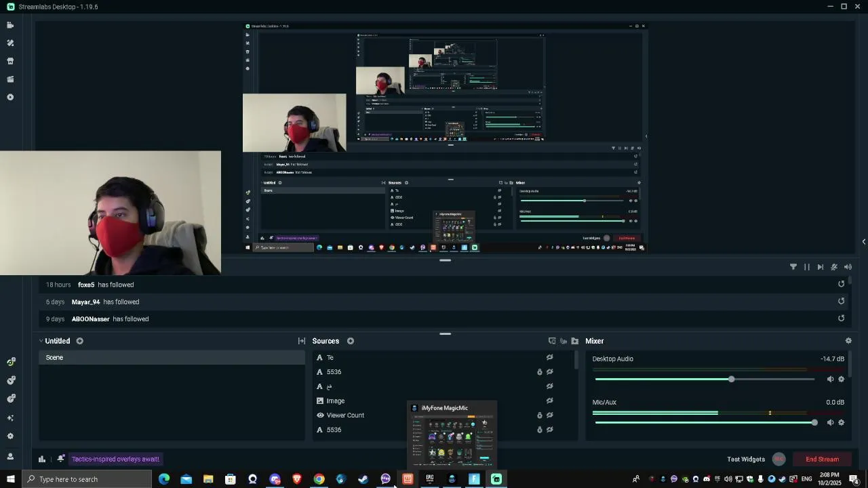The image size is (868, 488).
Task: Open the Editor icon in left sidebar
Action: 10,25
